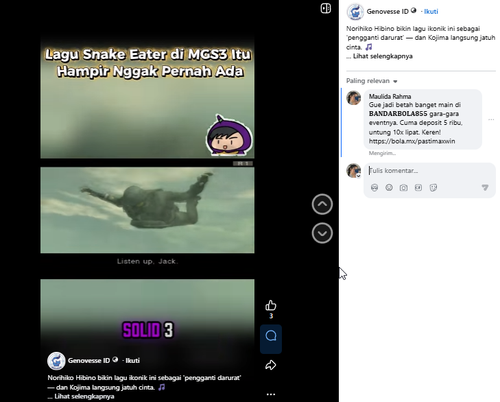Open sticker picker in comment box
This screenshot has height=402, width=500.
coord(433,188)
